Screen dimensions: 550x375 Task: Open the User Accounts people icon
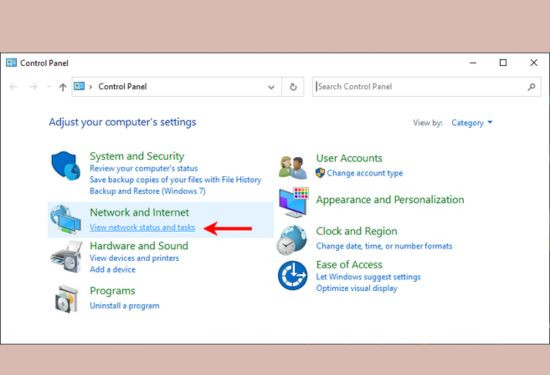coord(293,168)
